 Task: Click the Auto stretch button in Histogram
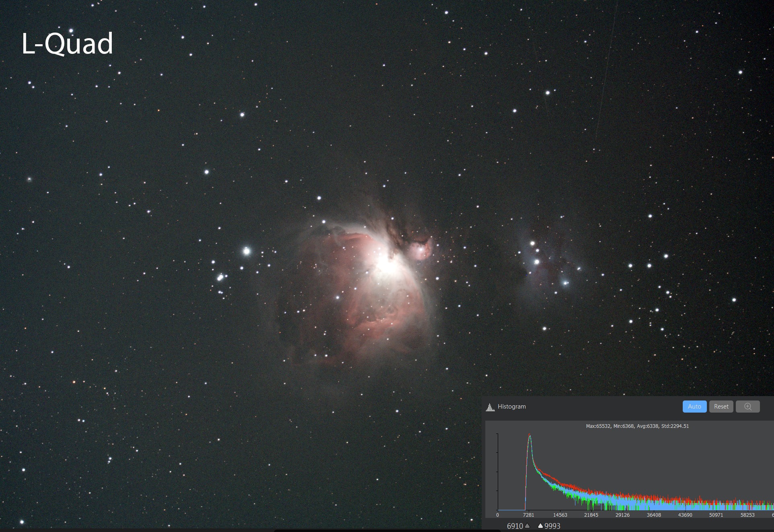coord(694,407)
